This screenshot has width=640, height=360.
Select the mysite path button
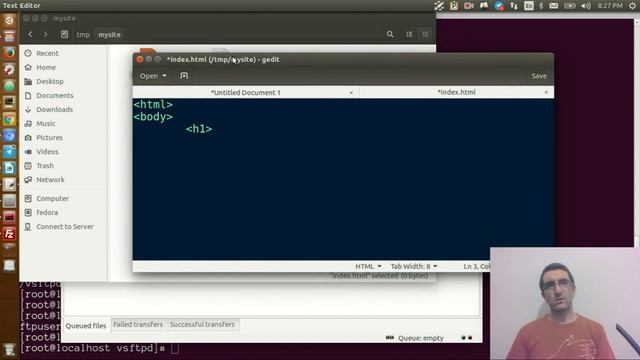(109, 35)
